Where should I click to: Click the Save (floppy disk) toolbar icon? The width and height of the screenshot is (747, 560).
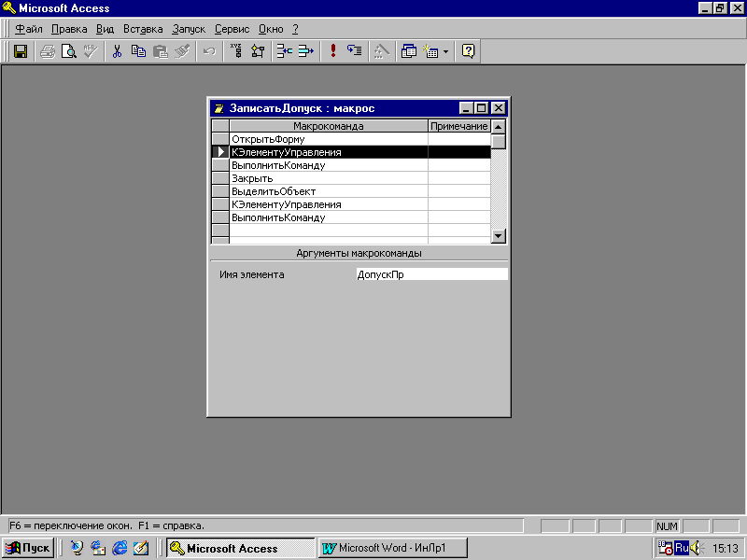click(21, 51)
